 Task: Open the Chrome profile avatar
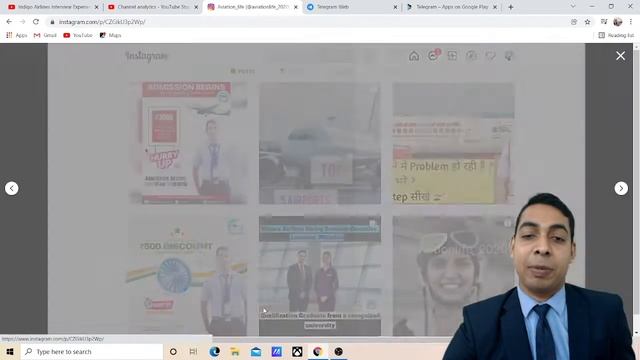(618, 22)
